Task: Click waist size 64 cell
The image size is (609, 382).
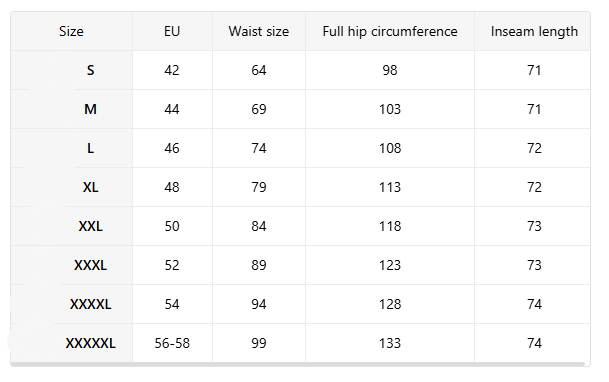Action: point(259,70)
